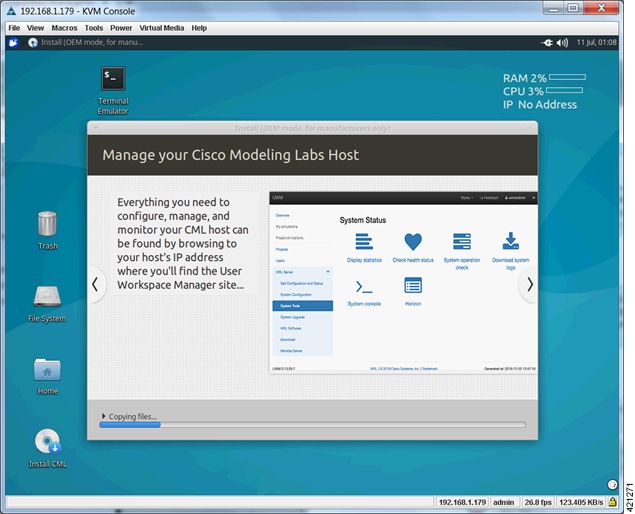Click the installation progress bar
Image resolution: width=635 pixels, height=514 pixels.
coord(312,425)
